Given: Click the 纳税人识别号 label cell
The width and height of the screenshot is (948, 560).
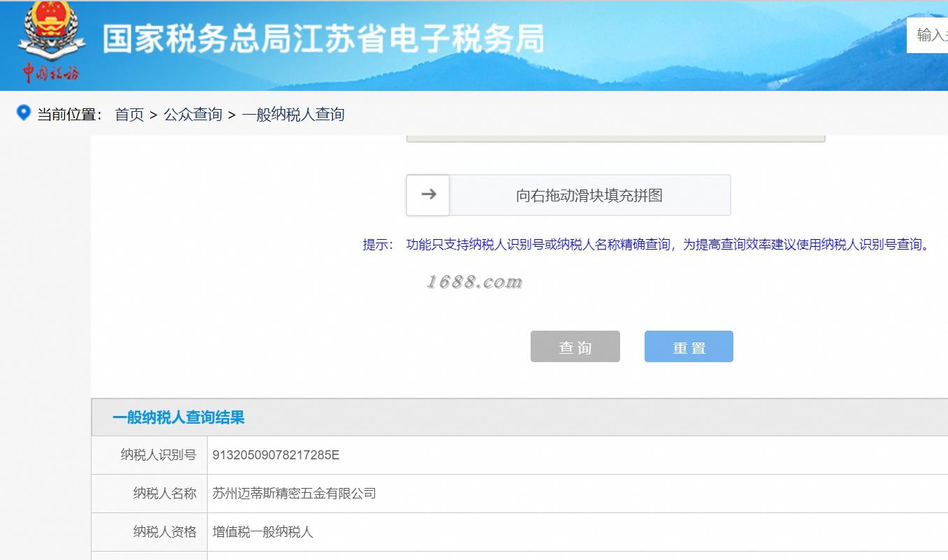Looking at the screenshot, I should click(150, 455).
